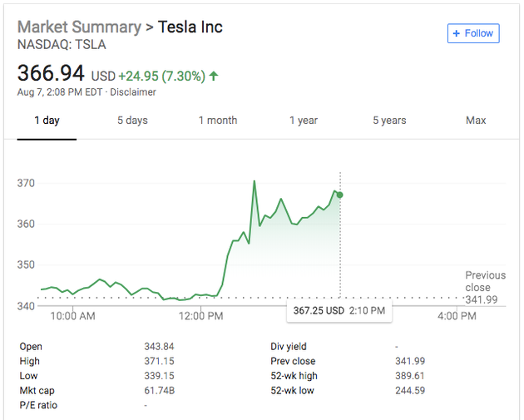Click the green dot marker on the chart line
Image resolution: width=524 pixels, height=420 pixels.
339,195
